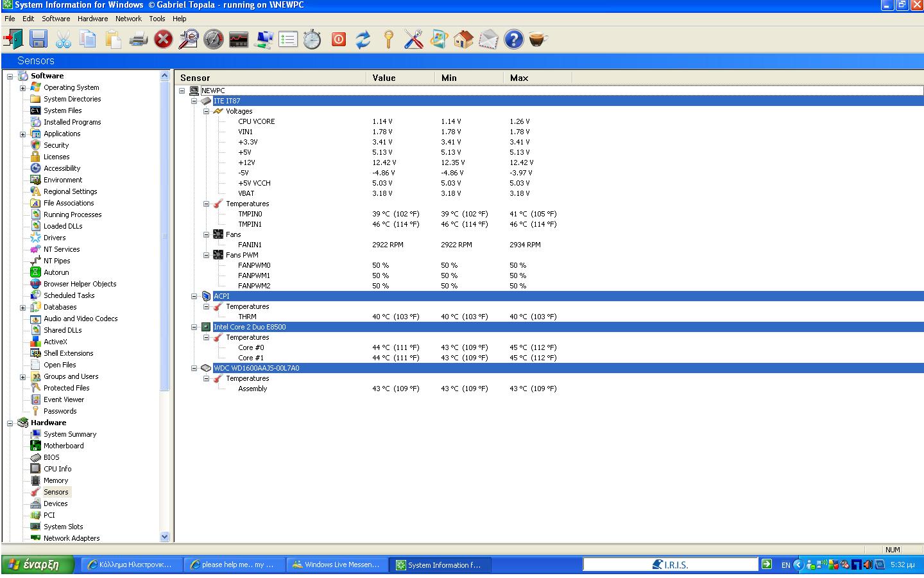Click the Exit door toolbar icon
924x578 pixels.
[13, 40]
